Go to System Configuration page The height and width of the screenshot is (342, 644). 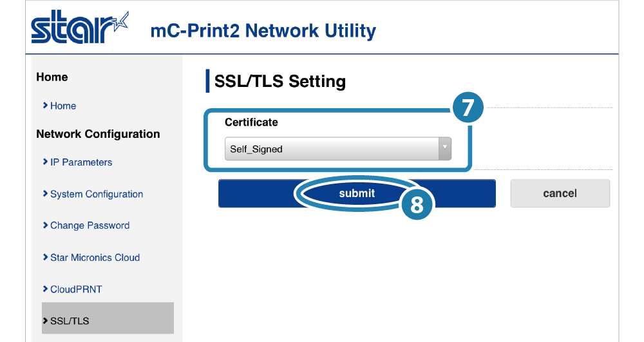pos(96,194)
